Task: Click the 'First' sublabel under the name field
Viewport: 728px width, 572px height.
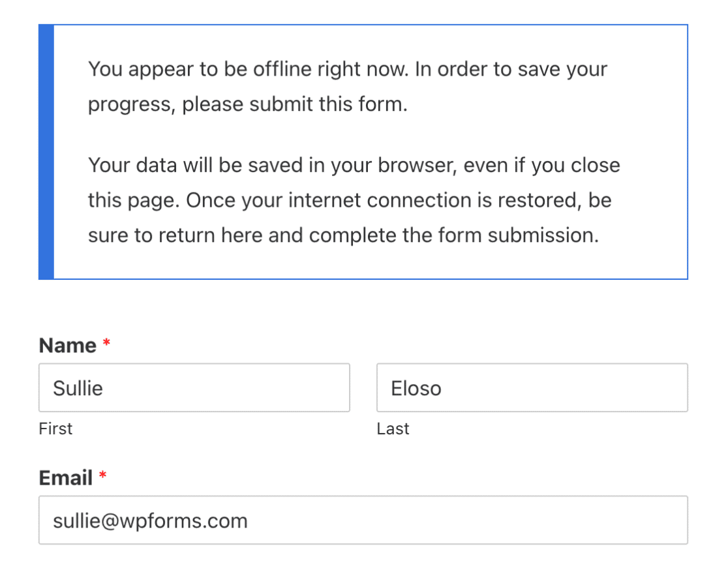Action: click(55, 429)
